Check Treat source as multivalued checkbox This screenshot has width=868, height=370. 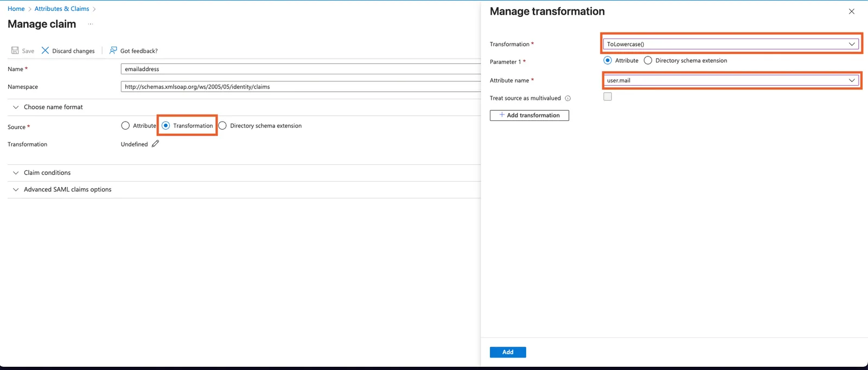tap(608, 97)
